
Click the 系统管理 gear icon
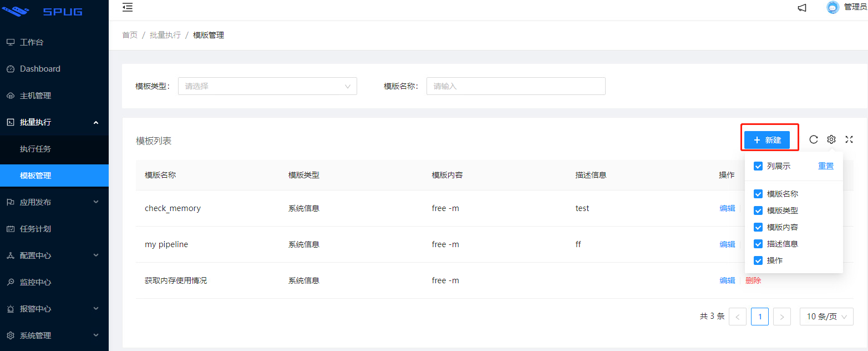pos(11,335)
